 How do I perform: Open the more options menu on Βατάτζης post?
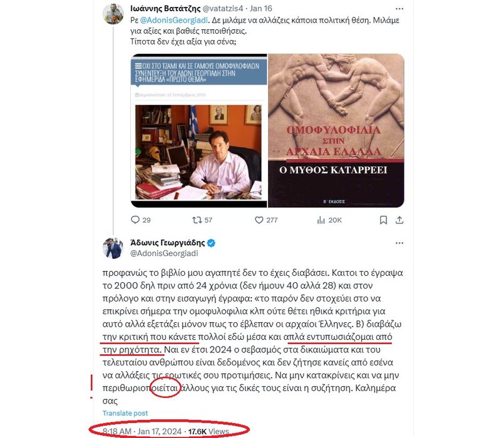point(399,9)
